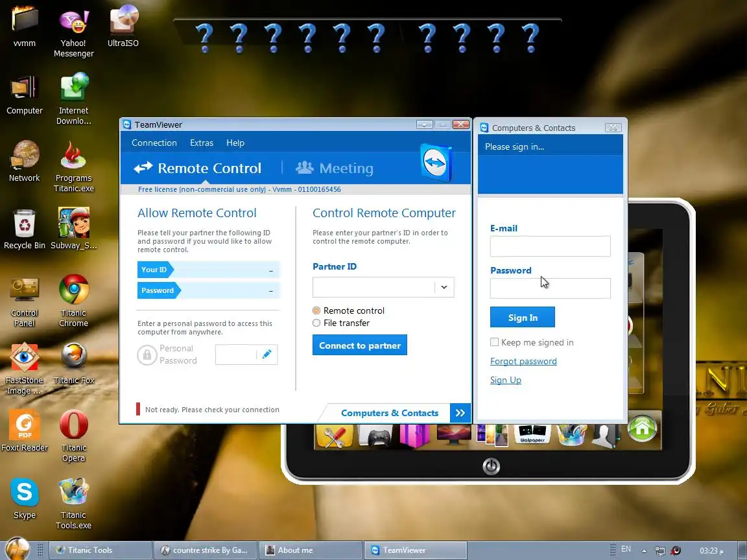Viewport: 747px width, 560px height.
Task: Click the EN language indicator in tray
Action: (626, 549)
